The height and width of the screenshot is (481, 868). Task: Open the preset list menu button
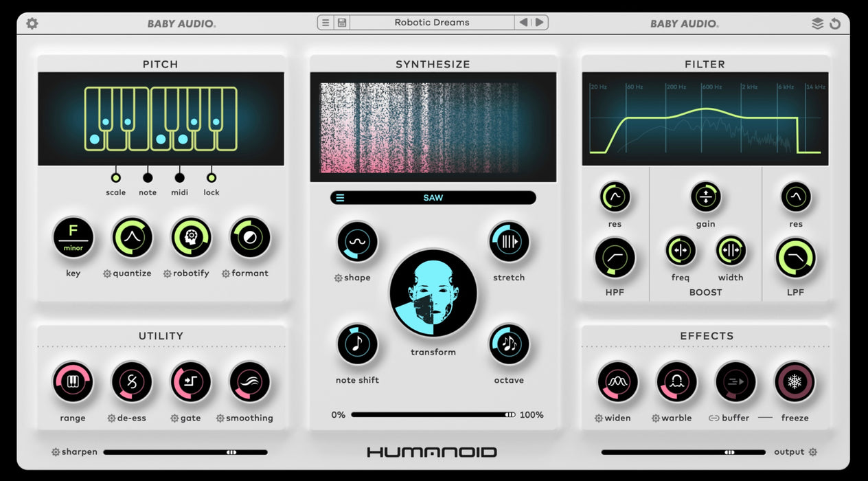click(325, 23)
